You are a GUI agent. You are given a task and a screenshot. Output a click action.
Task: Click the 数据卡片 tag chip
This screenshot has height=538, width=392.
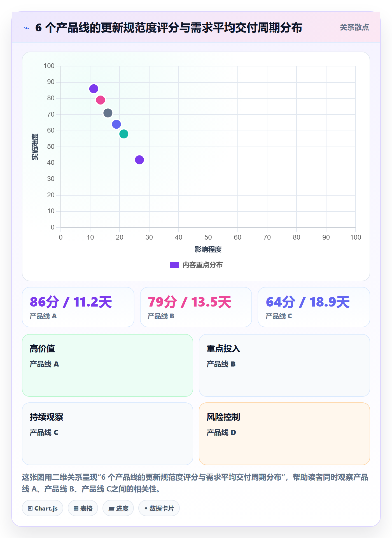point(159,508)
